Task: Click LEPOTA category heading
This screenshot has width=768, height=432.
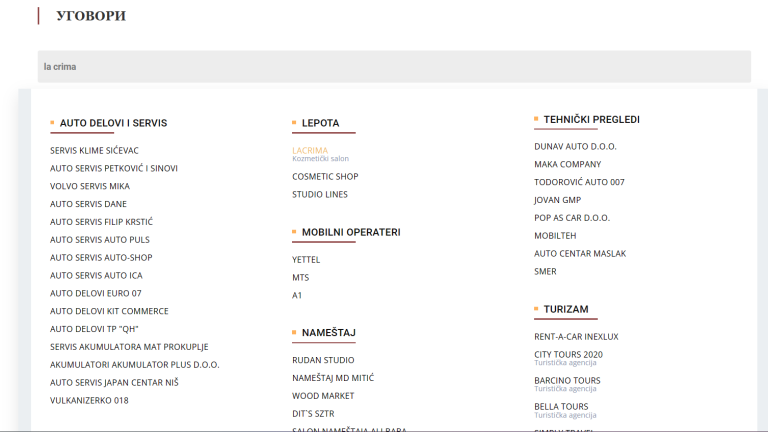Action: click(320, 123)
